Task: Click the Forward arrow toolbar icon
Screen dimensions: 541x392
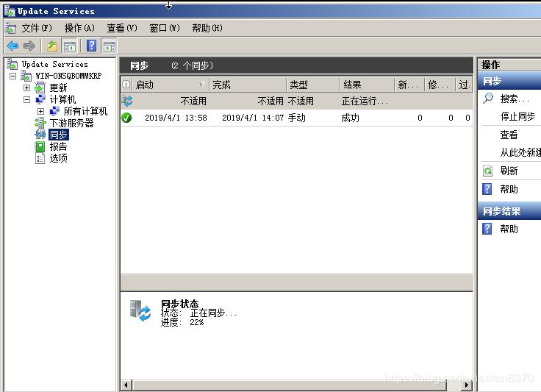Action: pos(29,46)
